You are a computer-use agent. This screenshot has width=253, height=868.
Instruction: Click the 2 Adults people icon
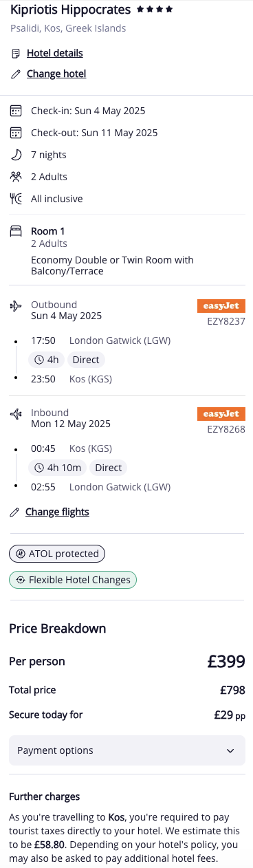click(16, 177)
